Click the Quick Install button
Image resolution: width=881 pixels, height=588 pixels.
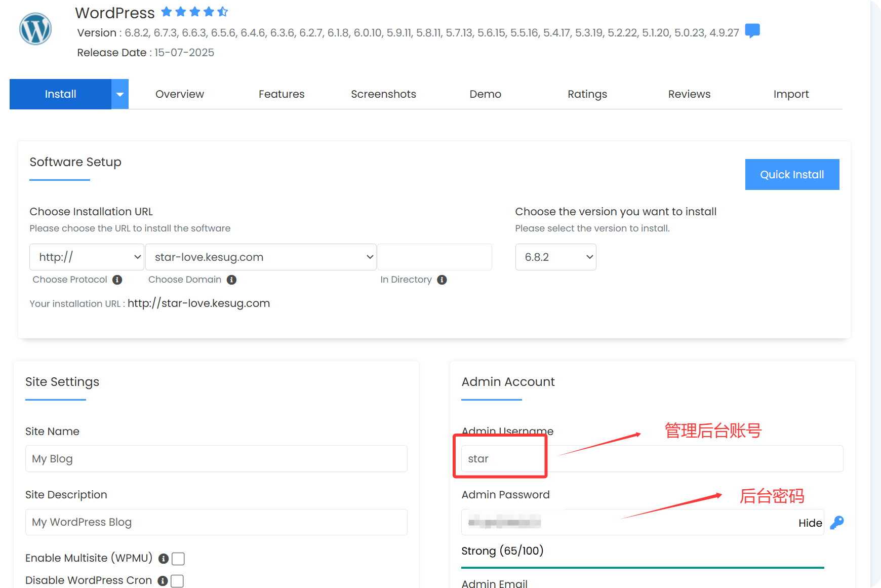pos(792,175)
